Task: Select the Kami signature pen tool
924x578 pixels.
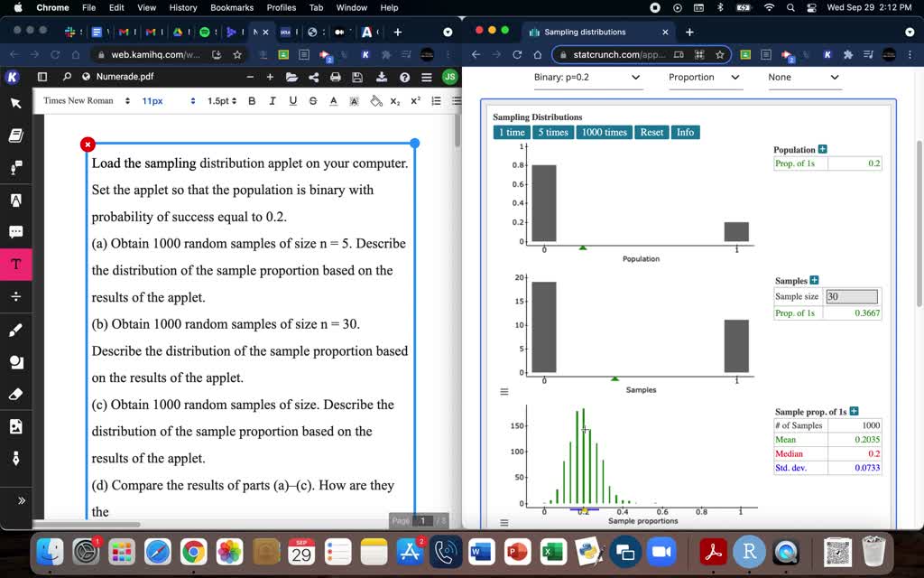Action: (16, 458)
